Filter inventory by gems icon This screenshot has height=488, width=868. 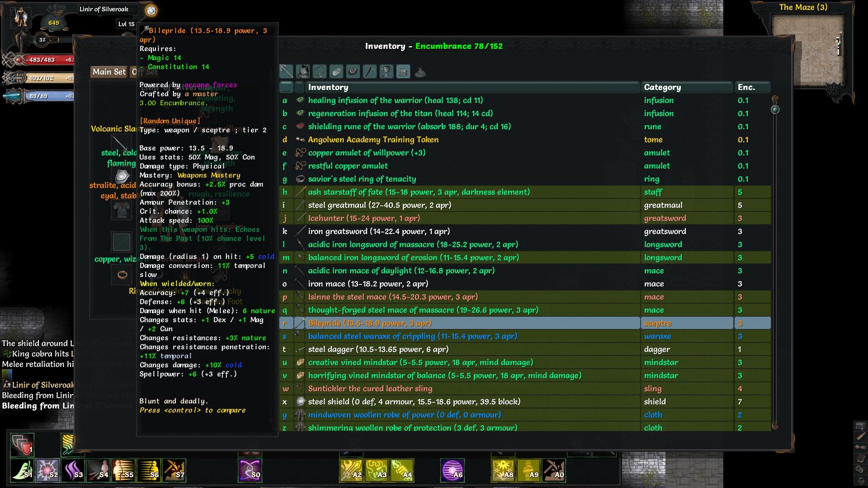336,71
